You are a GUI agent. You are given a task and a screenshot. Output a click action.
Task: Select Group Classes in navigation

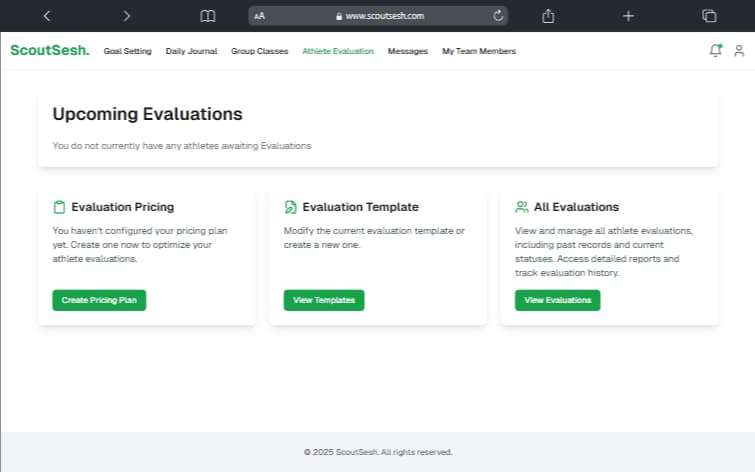point(259,51)
